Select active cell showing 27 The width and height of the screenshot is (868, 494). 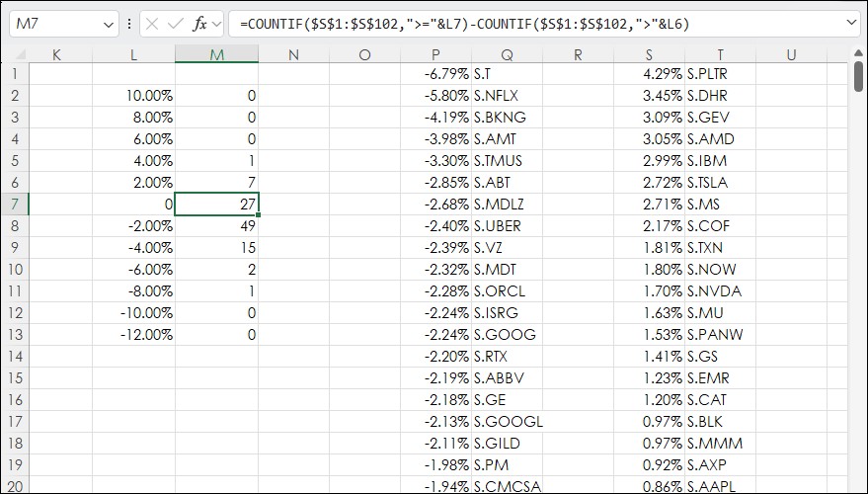click(217, 204)
